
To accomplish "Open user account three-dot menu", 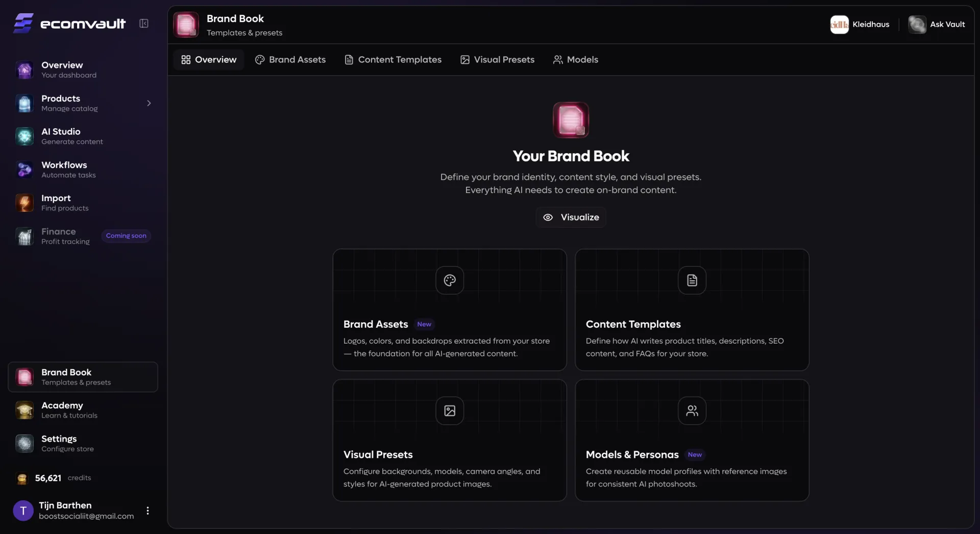I will tap(148, 511).
